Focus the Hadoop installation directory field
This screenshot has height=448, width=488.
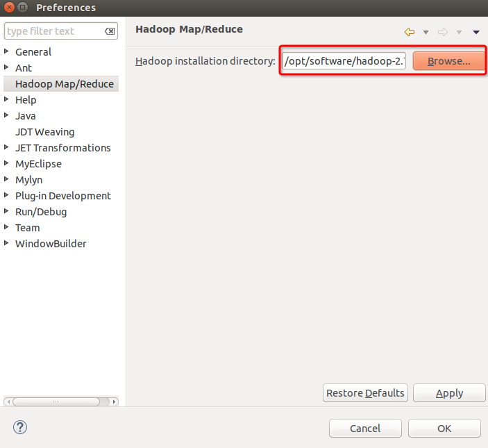pos(344,60)
